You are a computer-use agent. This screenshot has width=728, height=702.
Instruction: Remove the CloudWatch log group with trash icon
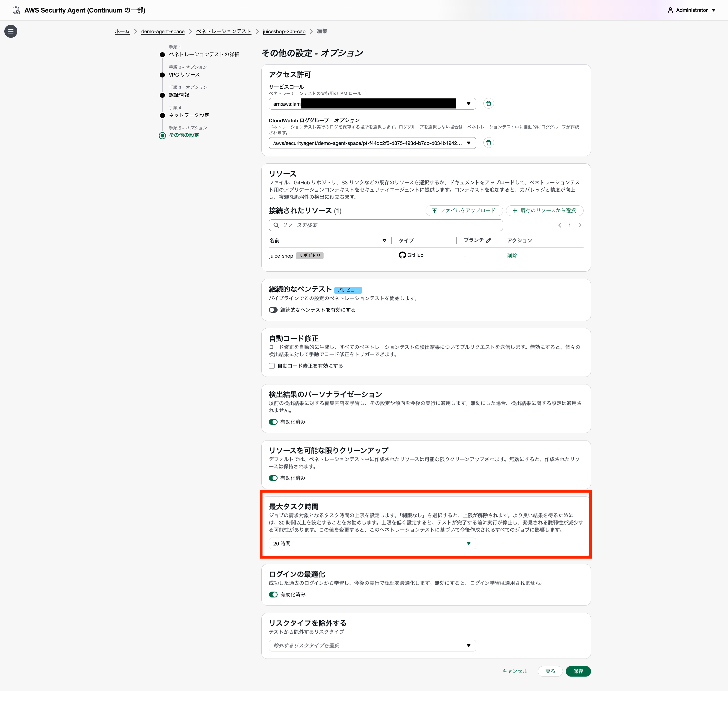488,143
